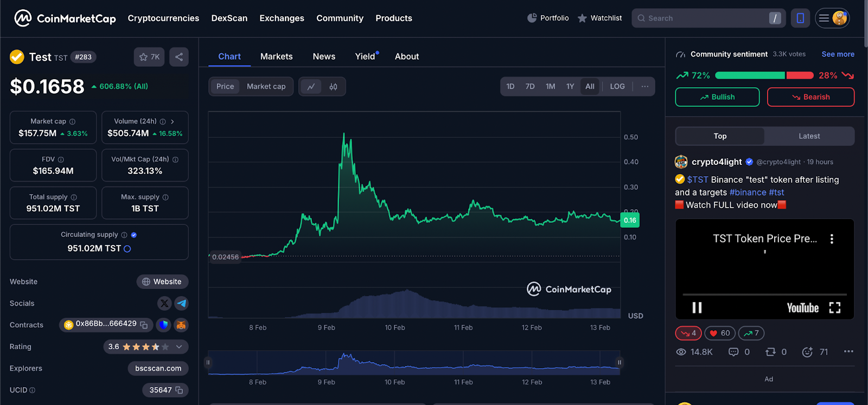Click the blue shield wallet icon

click(x=163, y=325)
